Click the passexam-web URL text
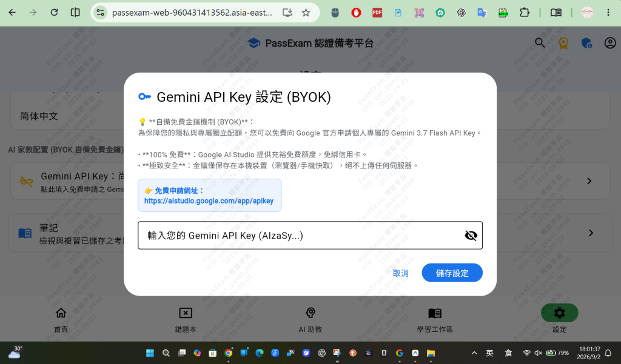Screen dimensions: 621x364 pyautogui.click(x=192, y=13)
